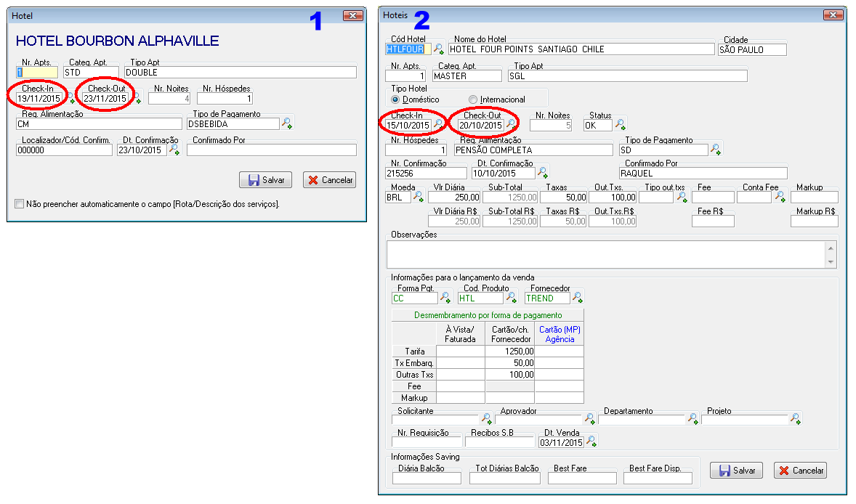Open Check-In calendar lookup in Hotel window
Viewport: 856px width, 504px height.
[71, 99]
